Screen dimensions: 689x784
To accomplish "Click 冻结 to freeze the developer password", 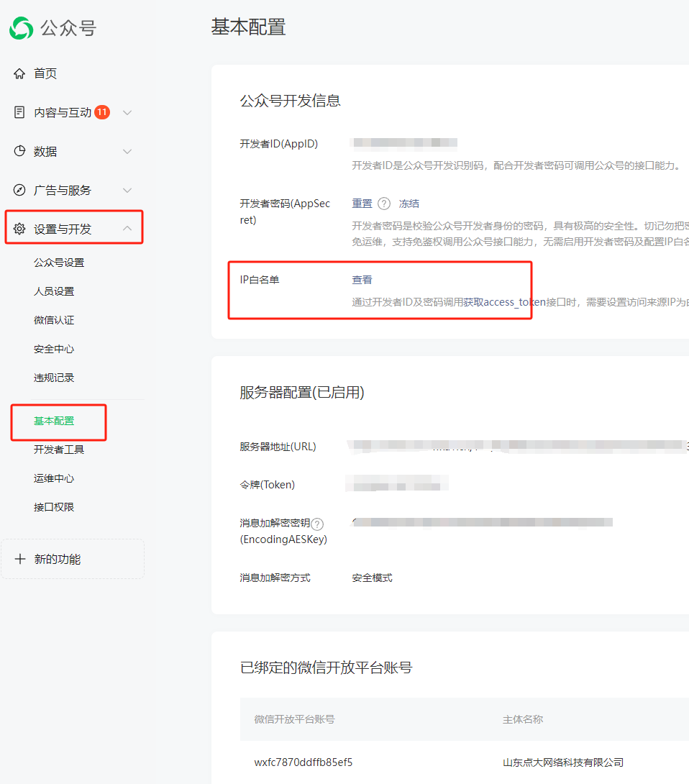I will [x=409, y=204].
